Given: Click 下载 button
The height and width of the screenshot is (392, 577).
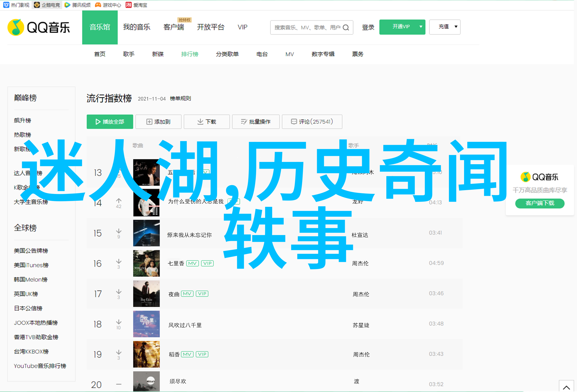Looking at the screenshot, I should [x=207, y=122].
